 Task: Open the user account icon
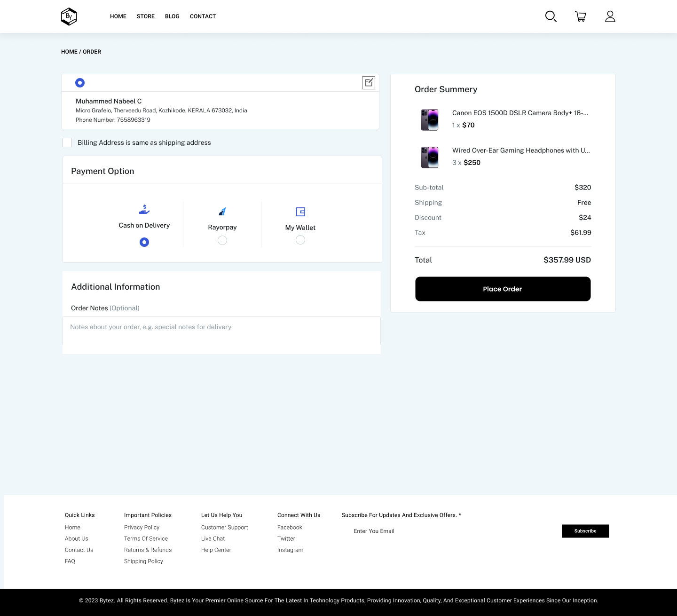[610, 16]
